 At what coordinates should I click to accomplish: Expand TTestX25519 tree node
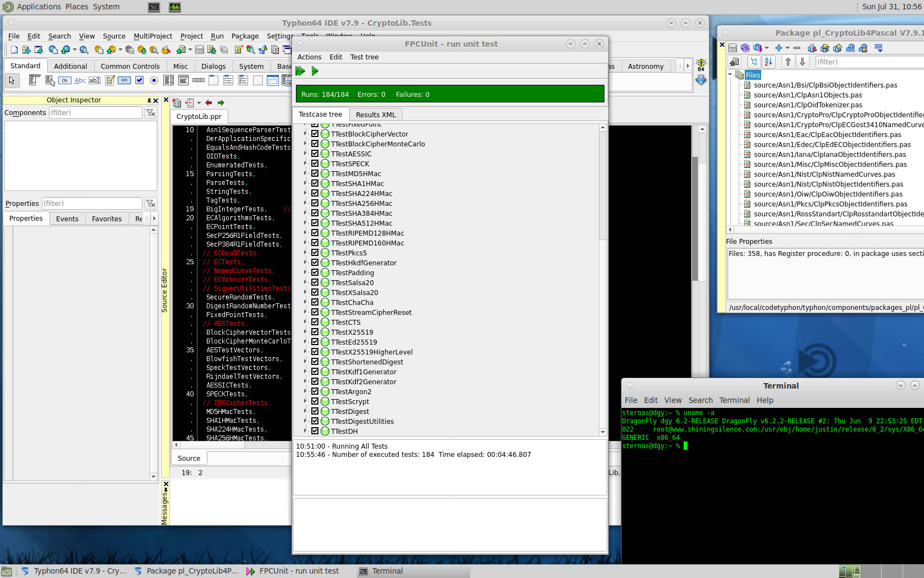coord(305,332)
